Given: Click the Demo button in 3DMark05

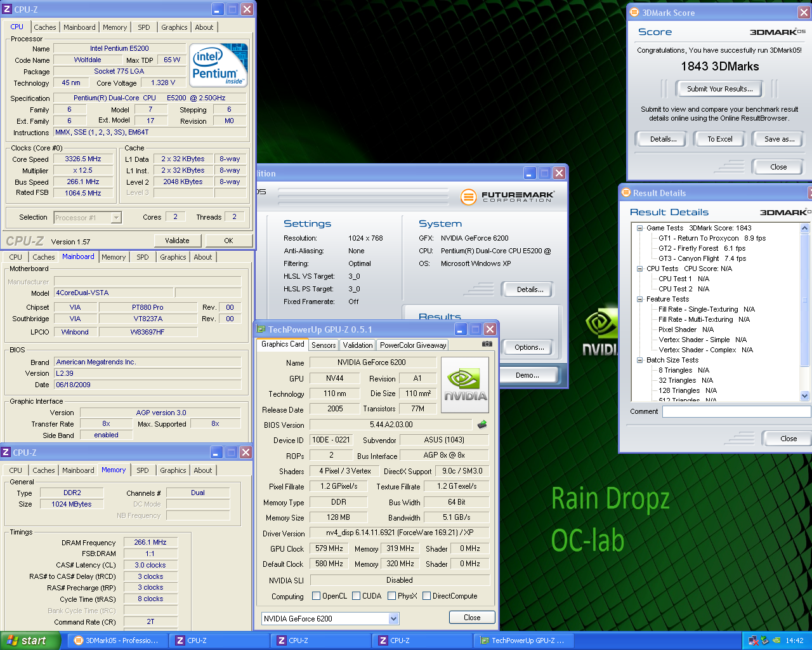Looking at the screenshot, I should pyautogui.click(x=527, y=375).
